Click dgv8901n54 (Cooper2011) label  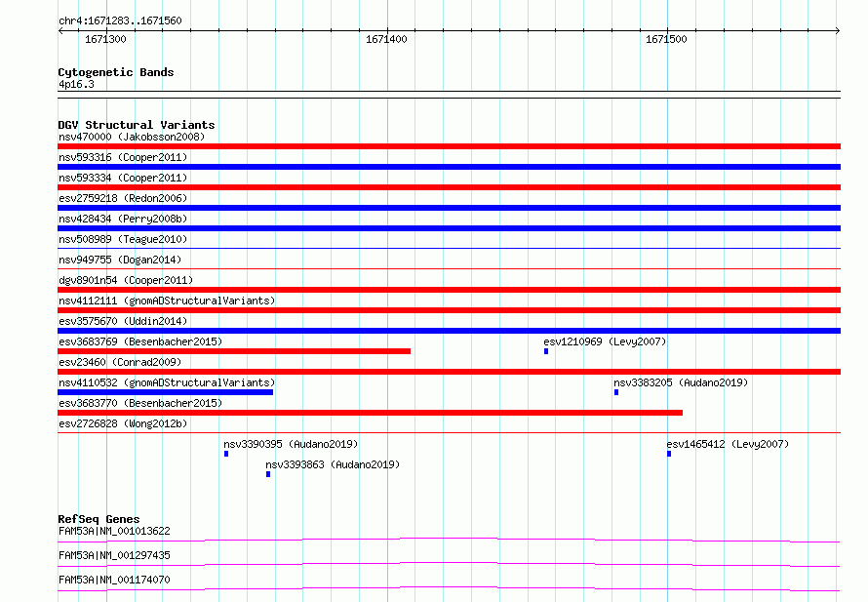tap(126, 280)
